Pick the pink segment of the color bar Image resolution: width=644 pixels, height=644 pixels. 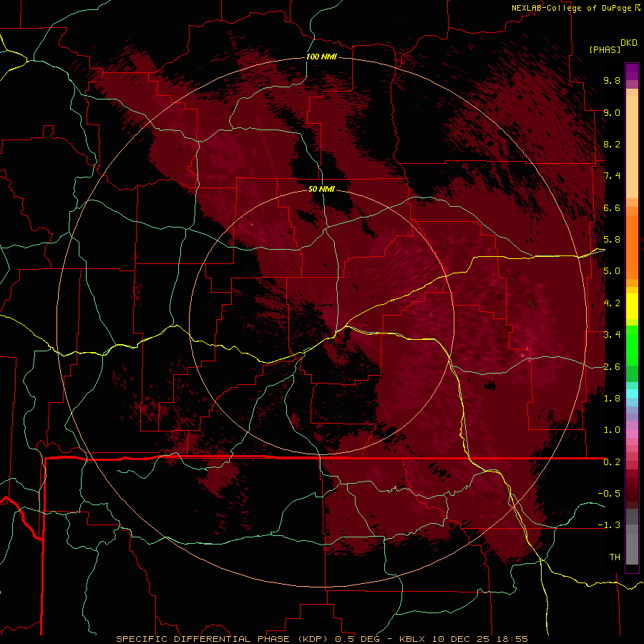632,434
